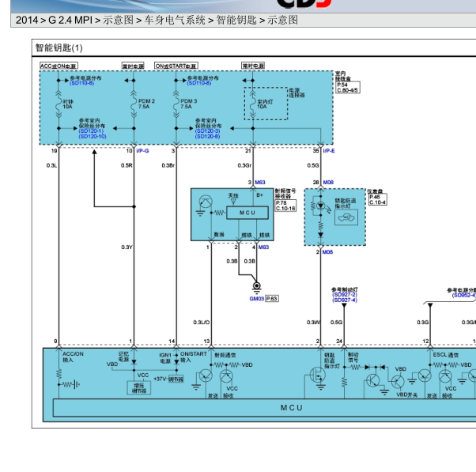Click the 室内灯 10A fuse label
This screenshot has width=476, height=472.
tap(265, 104)
